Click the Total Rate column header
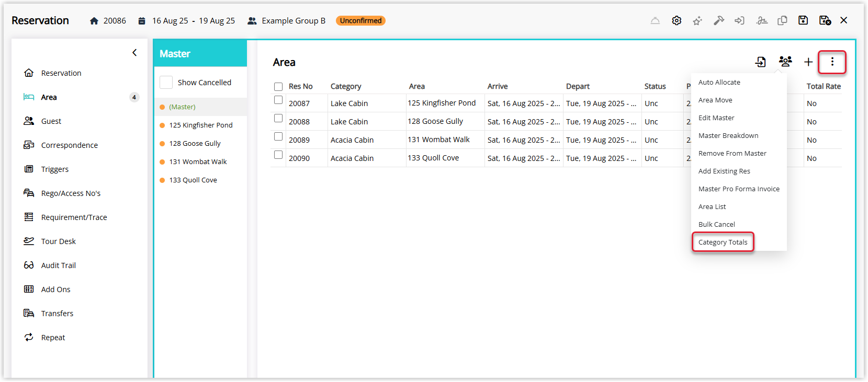The height and width of the screenshot is (382, 868). coord(824,87)
